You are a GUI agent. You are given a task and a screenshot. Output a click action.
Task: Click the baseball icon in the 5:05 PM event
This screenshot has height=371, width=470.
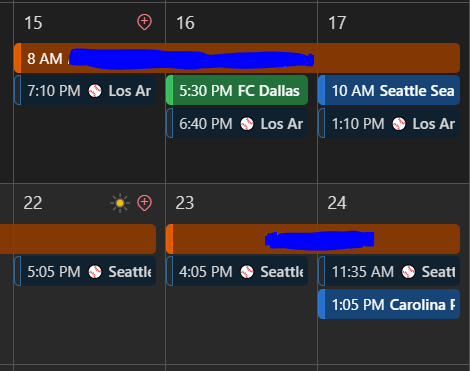[x=95, y=272]
